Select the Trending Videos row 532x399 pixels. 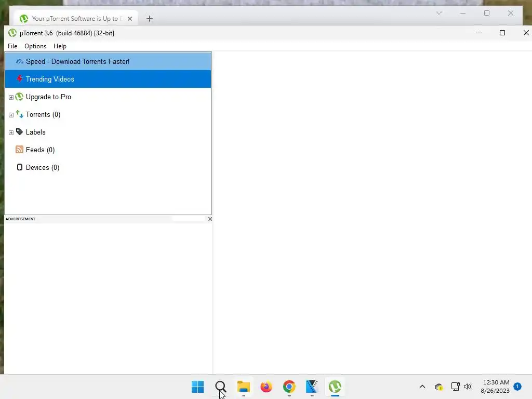click(x=108, y=79)
